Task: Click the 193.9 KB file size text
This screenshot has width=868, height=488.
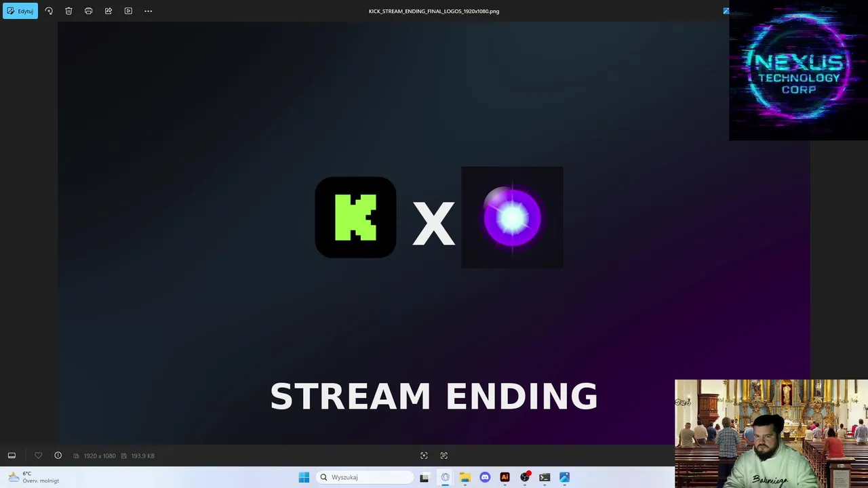Action: [x=142, y=456]
